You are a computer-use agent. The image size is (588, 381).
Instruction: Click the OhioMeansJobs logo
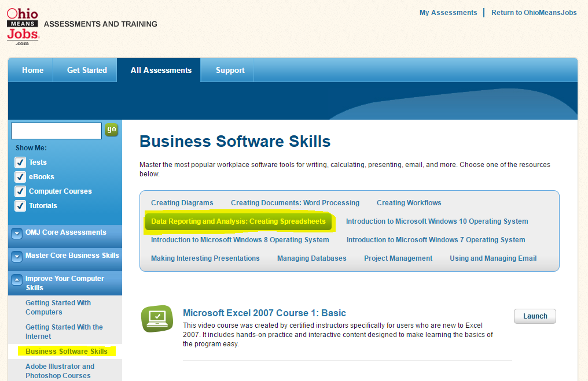click(23, 27)
